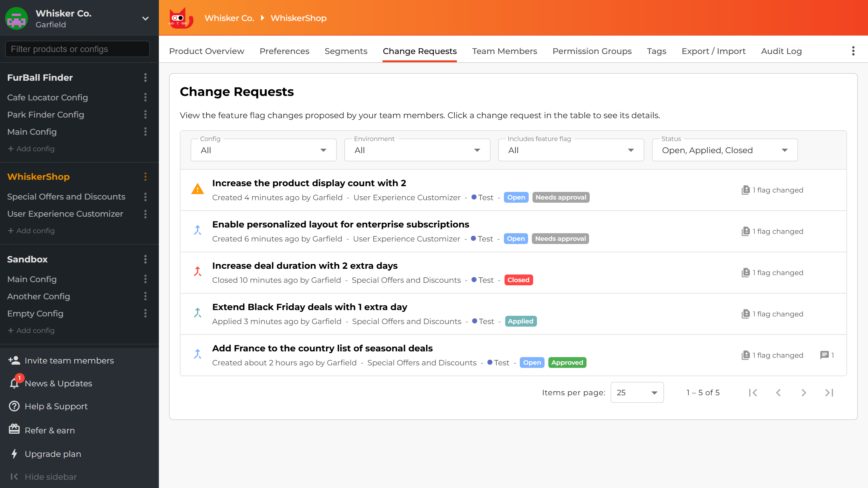The height and width of the screenshot is (488, 868).
Task: Open FurBall Finder product menu dots
Action: click(x=145, y=78)
